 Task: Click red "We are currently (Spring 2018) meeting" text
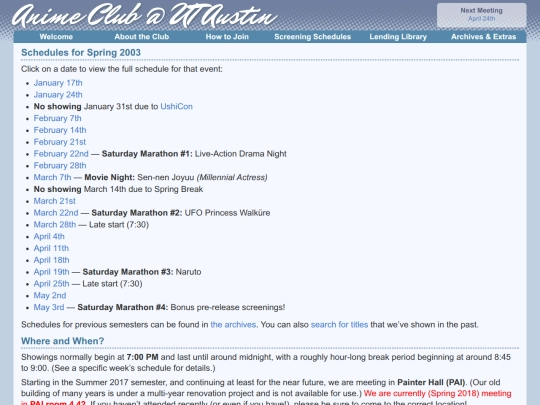(437, 393)
